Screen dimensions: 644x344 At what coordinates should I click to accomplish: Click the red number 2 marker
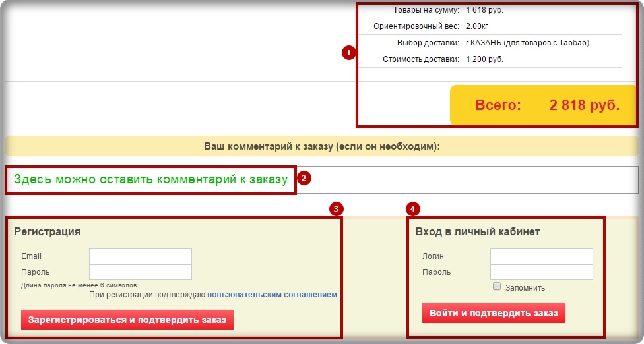pyautogui.click(x=303, y=178)
